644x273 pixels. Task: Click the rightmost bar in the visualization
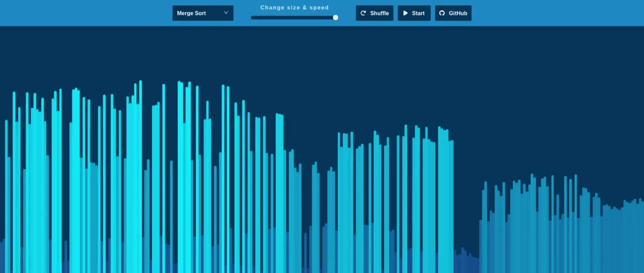[642, 237]
